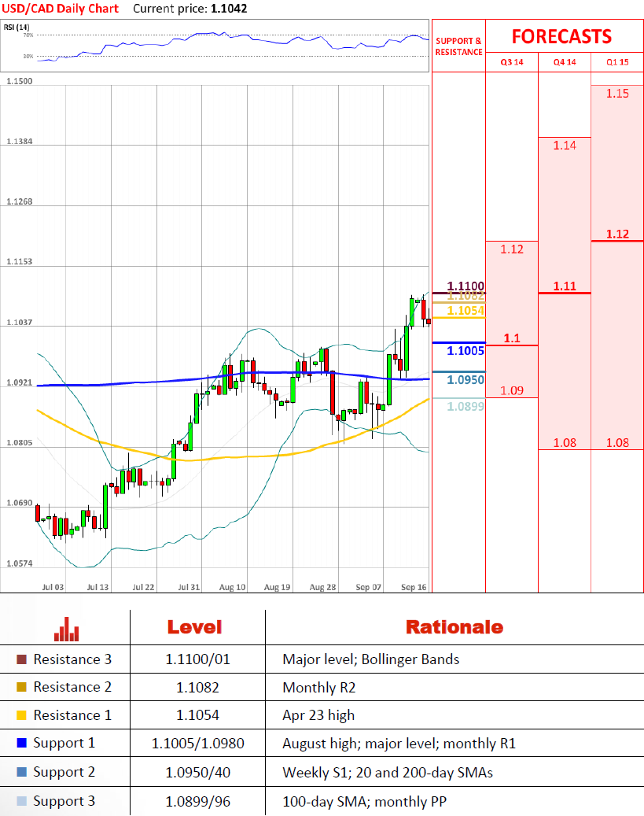
Task: Click the bold 1.11 median in Q4 14
Action: point(565,286)
